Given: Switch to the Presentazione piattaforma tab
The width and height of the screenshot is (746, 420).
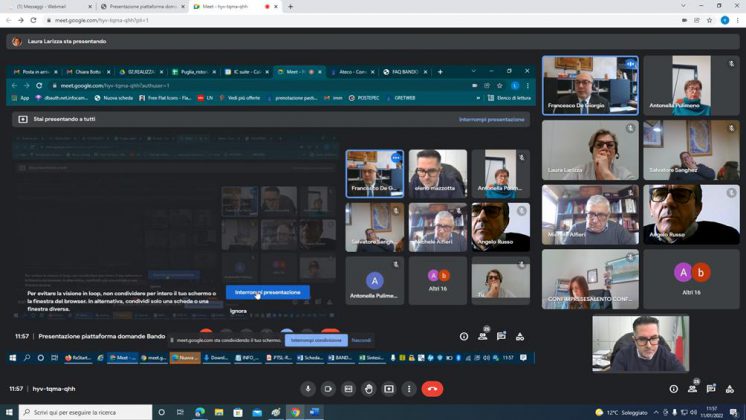Looking at the screenshot, I should (x=142, y=7).
